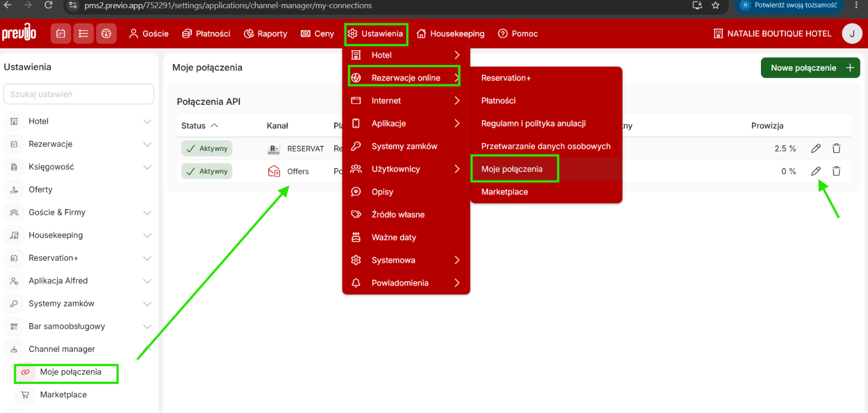This screenshot has height=413, width=868.
Task: Expand Rezerwacje online submenu
Action: tap(406, 78)
